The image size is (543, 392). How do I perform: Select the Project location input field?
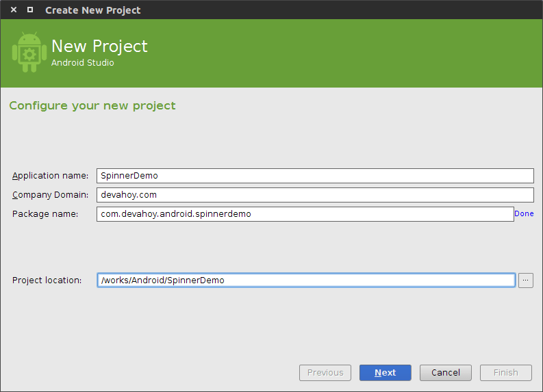coord(306,280)
